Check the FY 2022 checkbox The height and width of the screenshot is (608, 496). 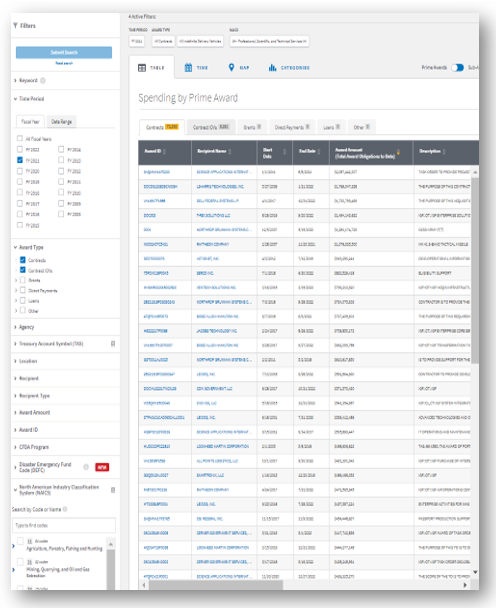coord(20,149)
